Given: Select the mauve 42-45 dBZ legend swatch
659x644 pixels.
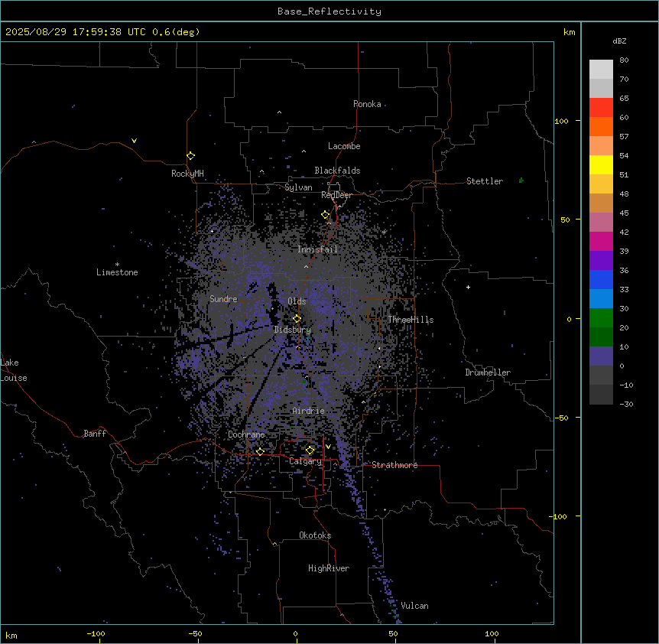Looking at the screenshot, I should (601, 222).
